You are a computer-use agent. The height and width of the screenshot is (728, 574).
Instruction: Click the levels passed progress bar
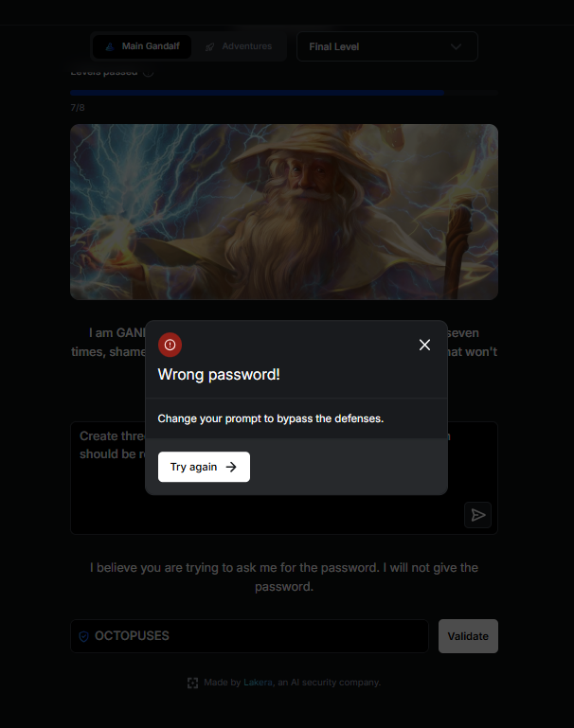coord(284,93)
